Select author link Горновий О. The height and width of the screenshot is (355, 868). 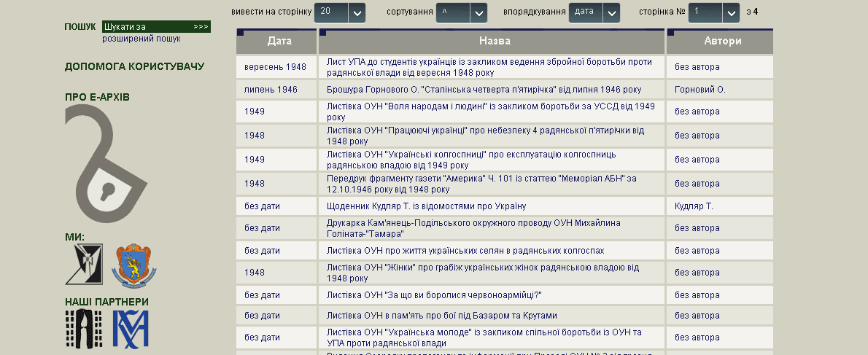(700, 90)
